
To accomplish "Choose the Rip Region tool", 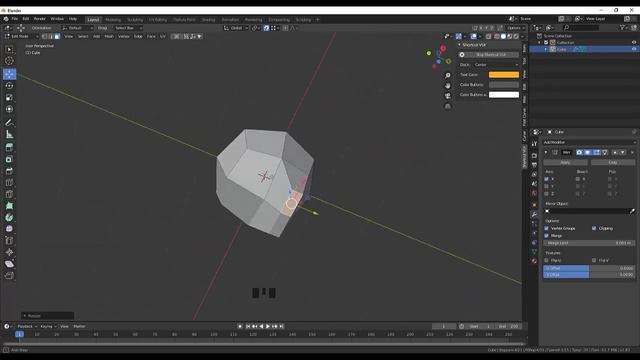I will coord(9,276).
